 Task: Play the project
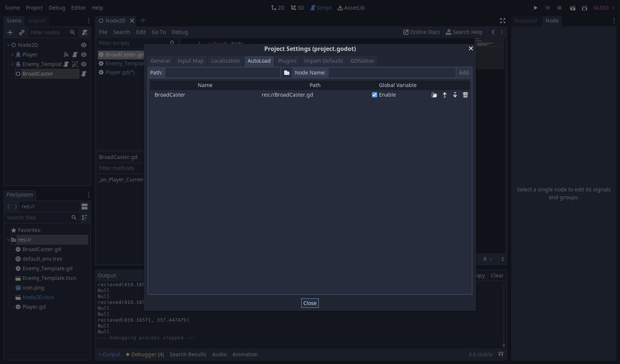coord(535,8)
